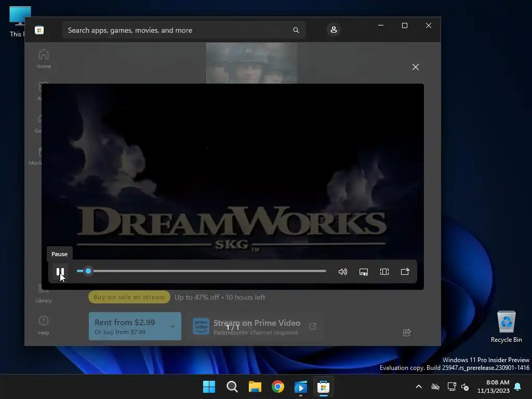Click the trailer seek slider thumb
This screenshot has height=399, width=532.
(x=88, y=271)
